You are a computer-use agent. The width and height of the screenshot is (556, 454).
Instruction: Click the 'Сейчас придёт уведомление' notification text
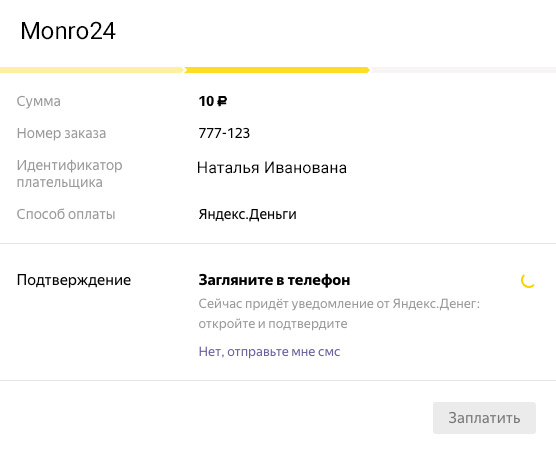click(x=339, y=304)
